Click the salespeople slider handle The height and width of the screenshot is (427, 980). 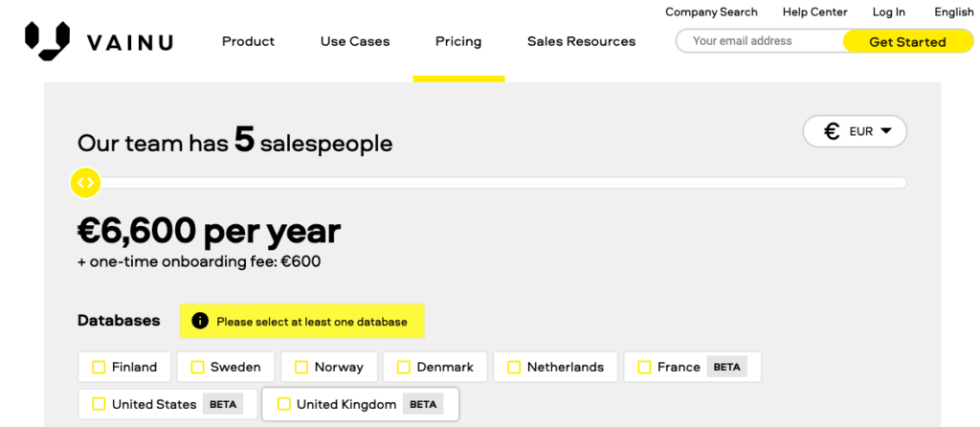pos(85,183)
